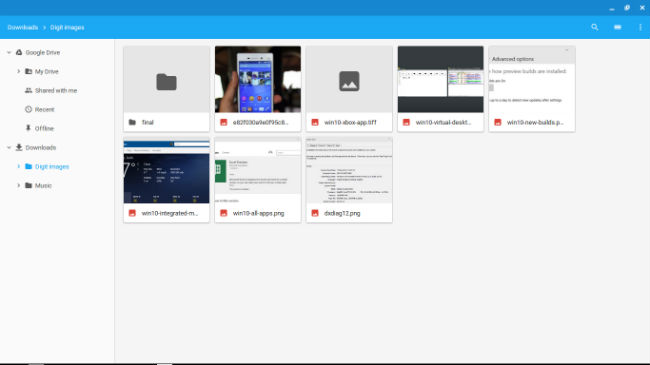This screenshot has height=365, width=650.
Task: Open the Recent files list
Action: click(44, 110)
